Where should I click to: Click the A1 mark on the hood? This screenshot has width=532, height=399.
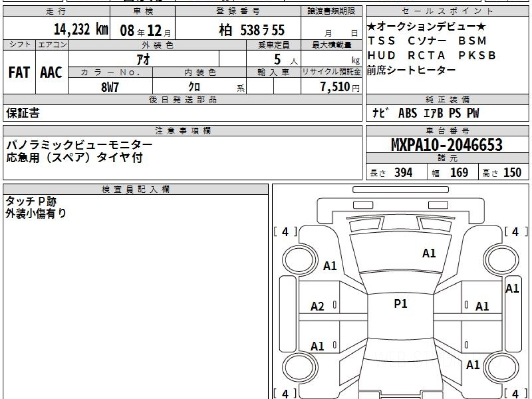pyautogui.click(x=429, y=253)
